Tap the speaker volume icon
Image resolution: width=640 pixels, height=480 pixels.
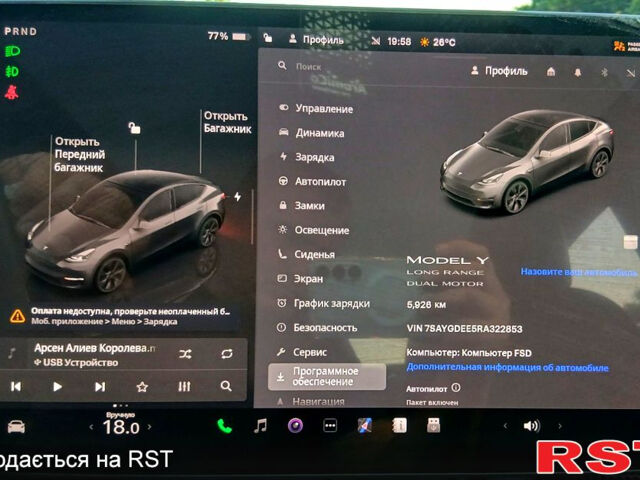[532, 426]
